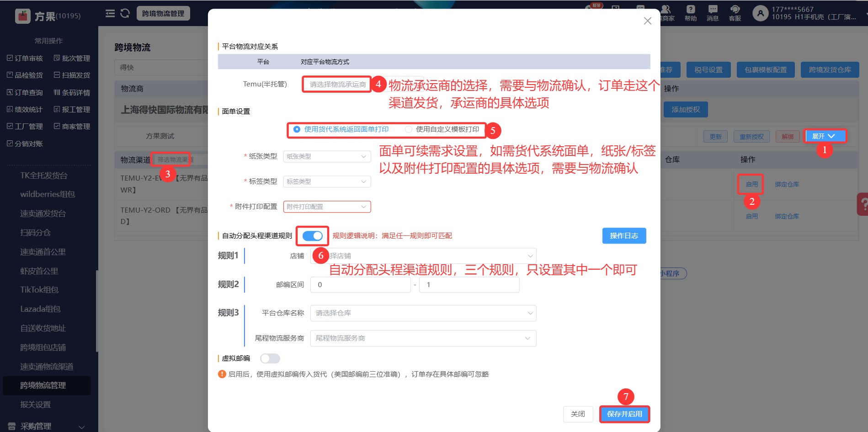This screenshot has height=432, width=868.
Task: Open the 批次管理 shortcut
Action: [72, 58]
